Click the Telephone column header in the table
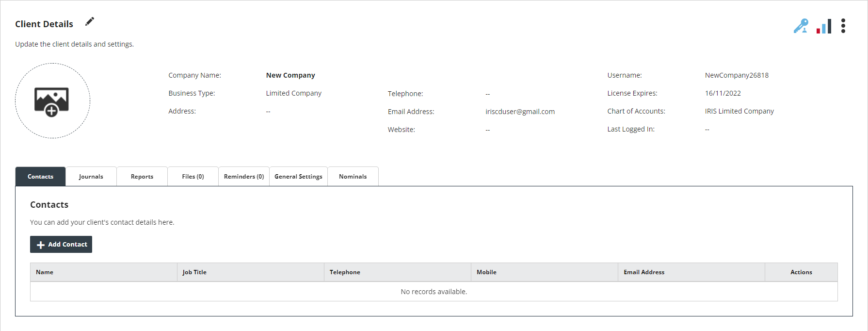Screen dimensions: 868x331 tap(345, 272)
